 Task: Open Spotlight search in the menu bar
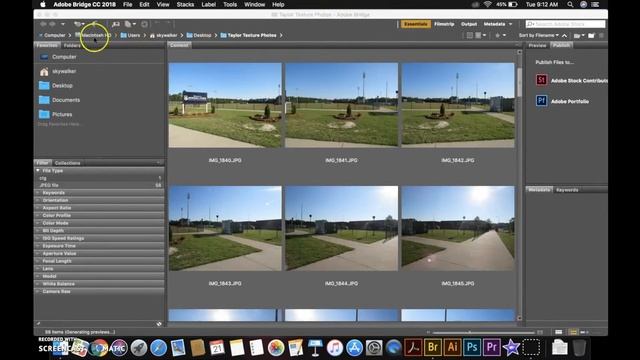click(570, 4)
